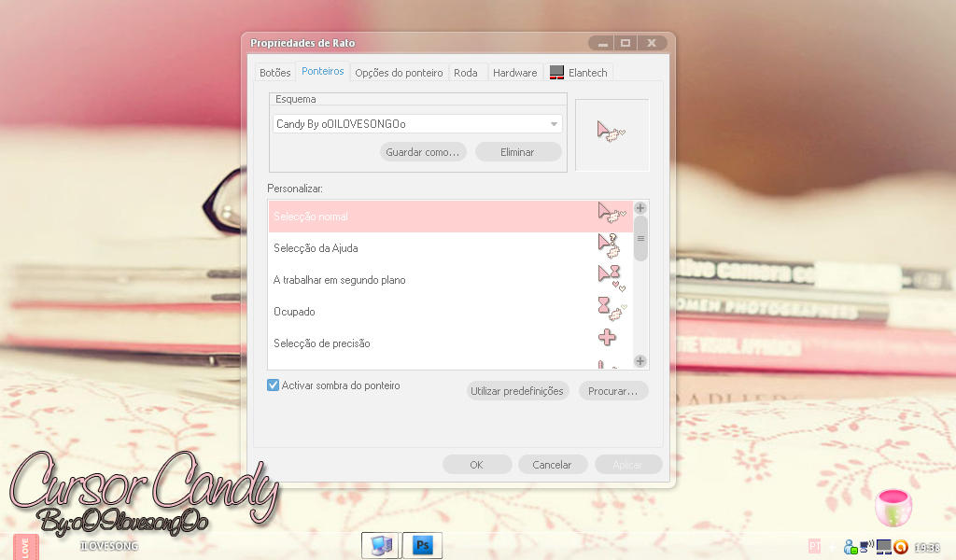
Task: Open the computer icon in the taskbar
Action: tap(381, 545)
